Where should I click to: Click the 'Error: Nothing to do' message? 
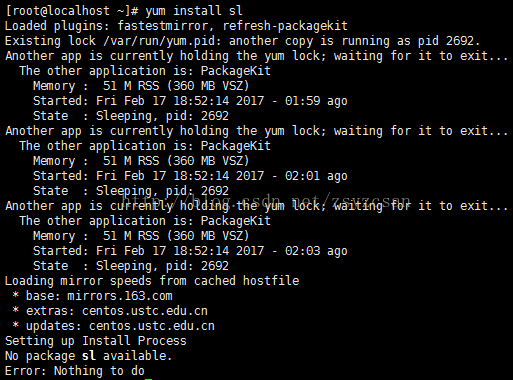tap(75, 371)
